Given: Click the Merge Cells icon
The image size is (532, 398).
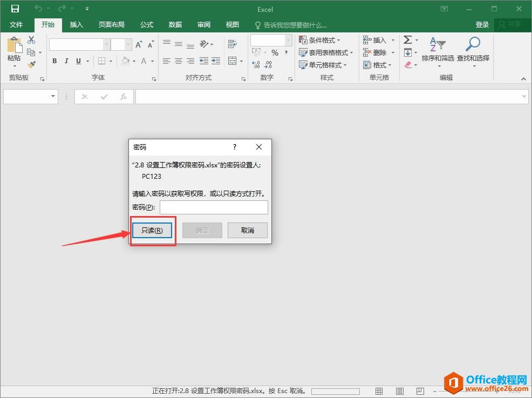Looking at the screenshot, I should point(232,61).
